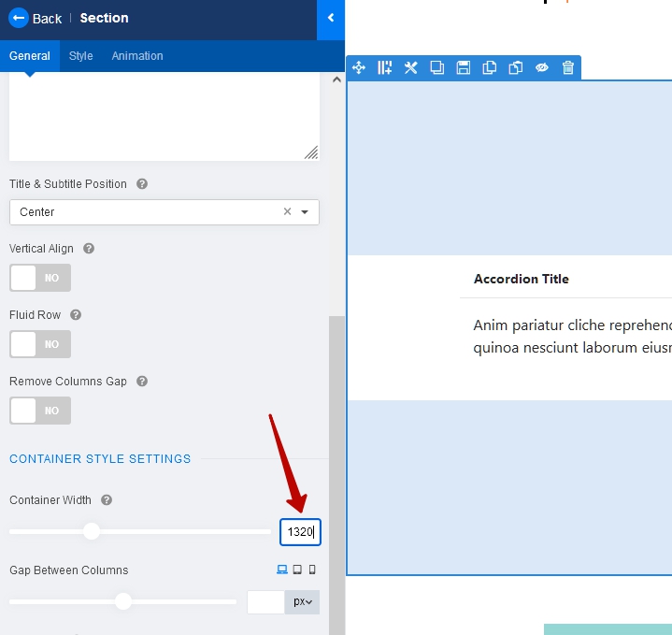Select the mobile device icon for column gap
The image size is (672, 635).
coord(312,570)
